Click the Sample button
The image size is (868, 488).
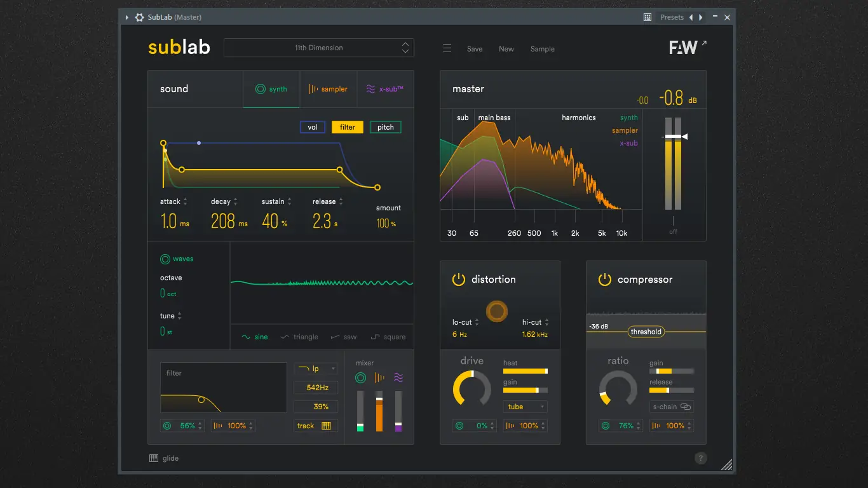coord(542,49)
